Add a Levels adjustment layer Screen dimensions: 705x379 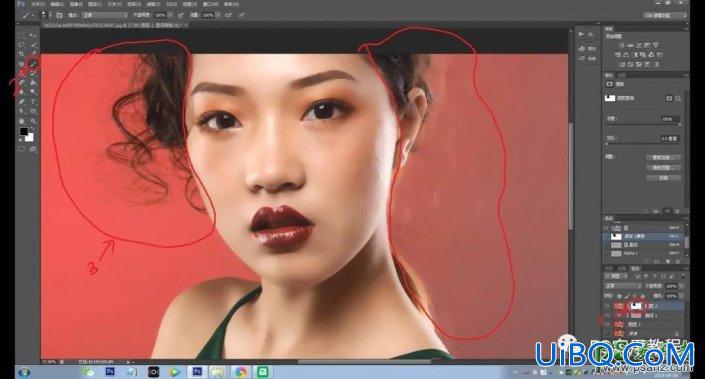point(631,45)
